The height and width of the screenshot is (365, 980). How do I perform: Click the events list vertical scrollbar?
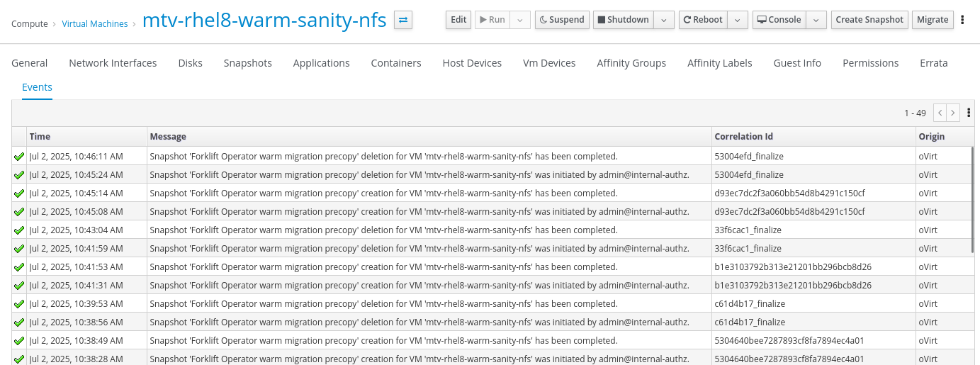point(973,200)
